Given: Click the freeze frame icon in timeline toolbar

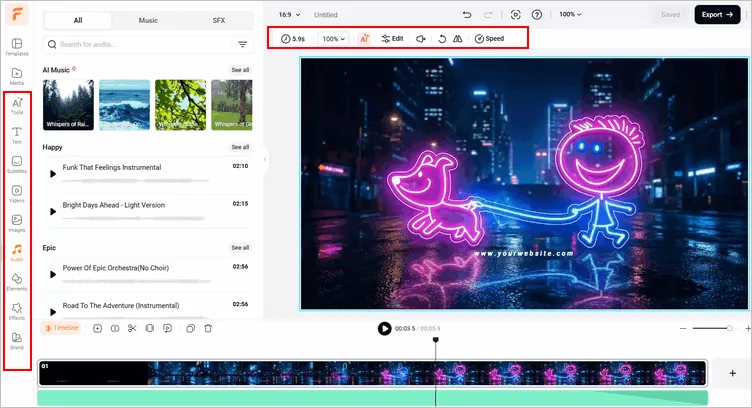Looking at the screenshot, I should [x=167, y=328].
